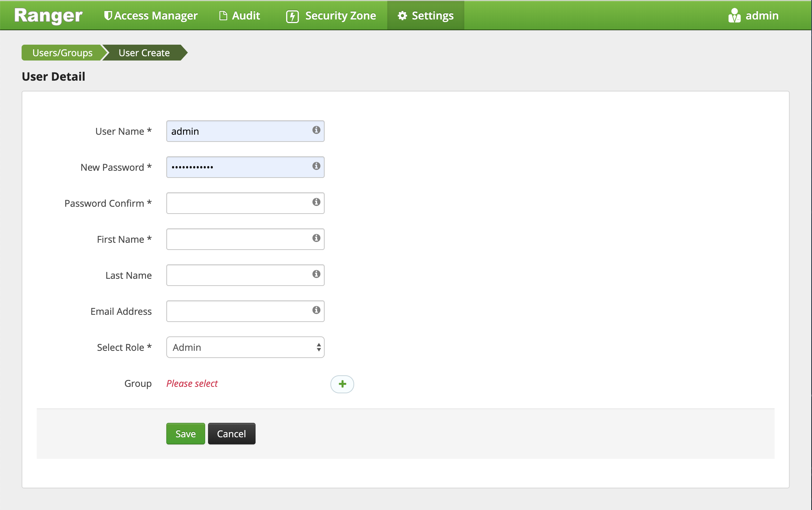This screenshot has height=510, width=812.
Task: Focus the New Password input field
Action: [245, 167]
